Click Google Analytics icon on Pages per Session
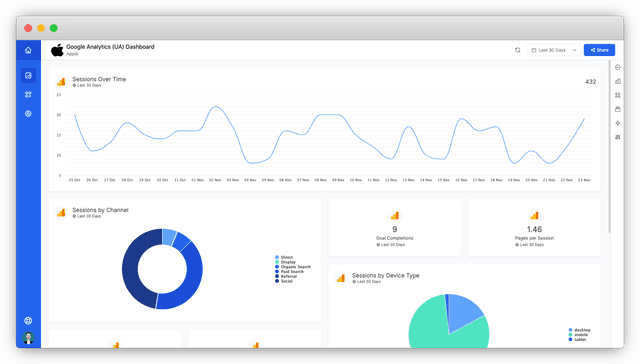The height and width of the screenshot is (364, 640). coord(534,215)
